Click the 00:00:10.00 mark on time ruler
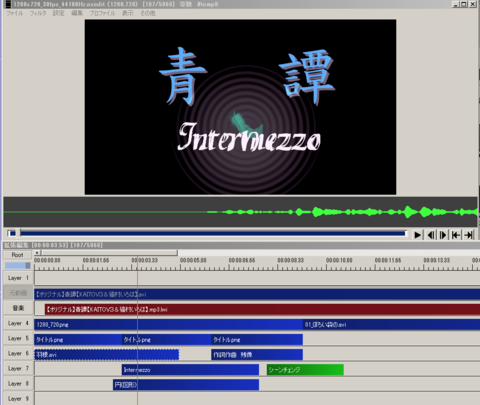This screenshot has width=480, height=405. pyautogui.click(x=339, y=260)
